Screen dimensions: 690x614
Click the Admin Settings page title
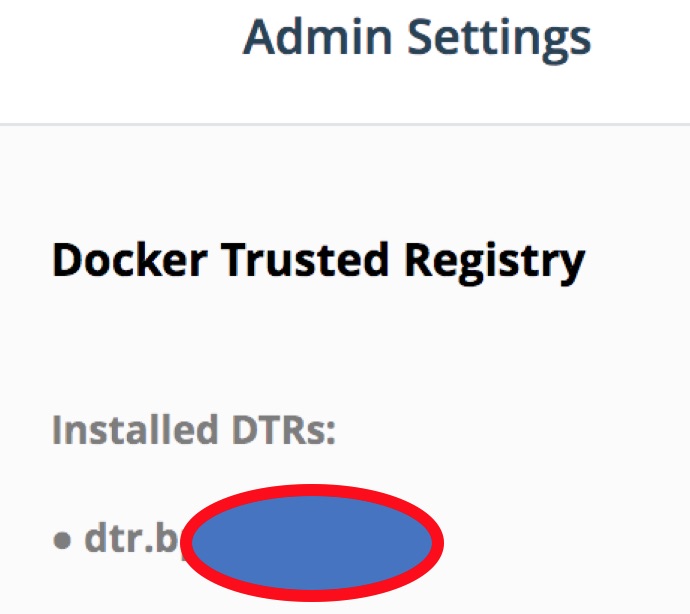417,39
